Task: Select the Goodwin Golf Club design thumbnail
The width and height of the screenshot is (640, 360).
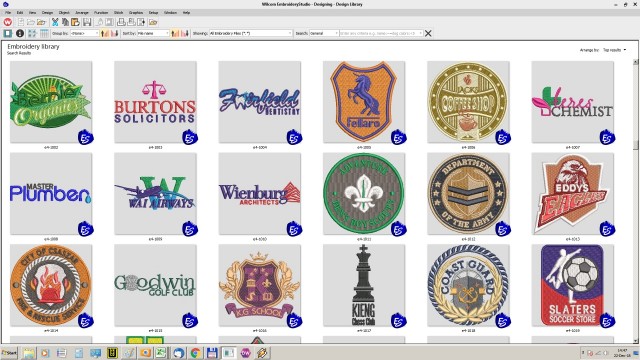Action: tap(155, 285)
